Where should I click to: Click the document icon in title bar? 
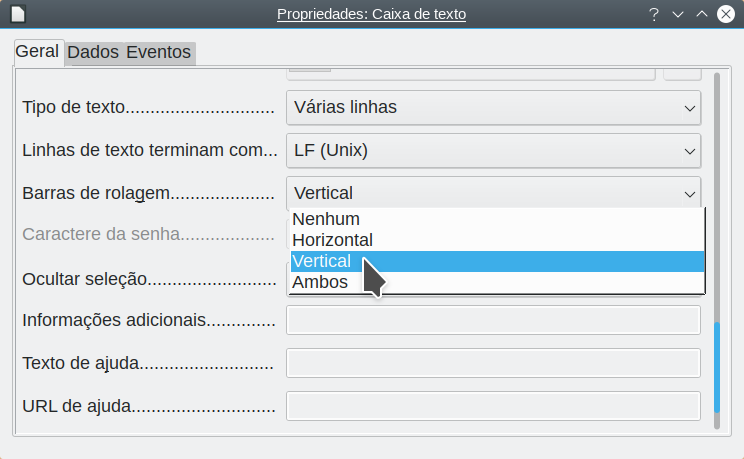tap(18, 14)
